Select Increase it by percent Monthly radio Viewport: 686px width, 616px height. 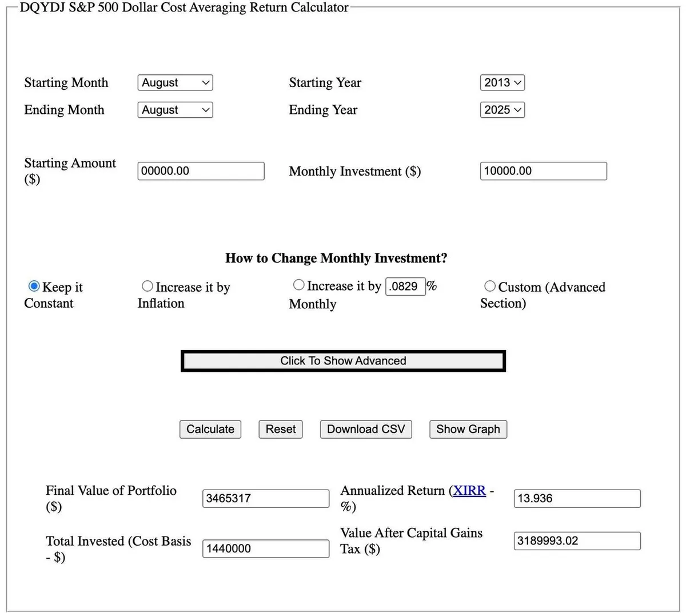[x=298, y=285]
